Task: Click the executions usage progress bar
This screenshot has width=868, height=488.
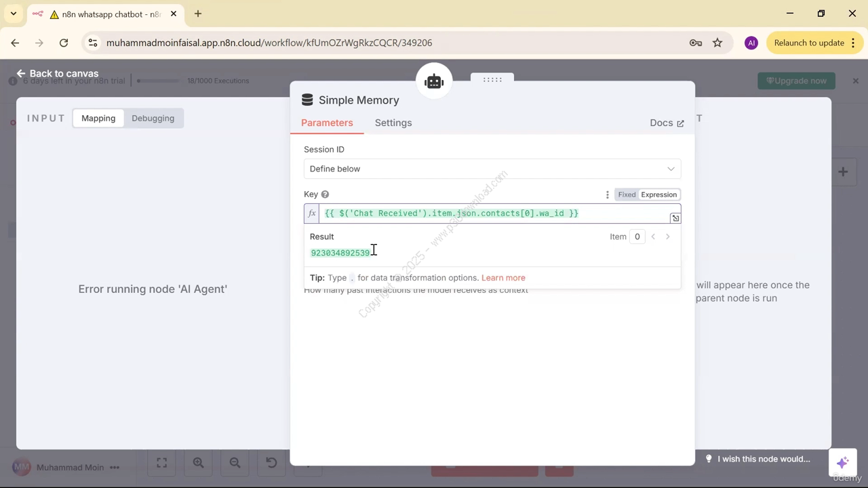Action: (158, 81)
